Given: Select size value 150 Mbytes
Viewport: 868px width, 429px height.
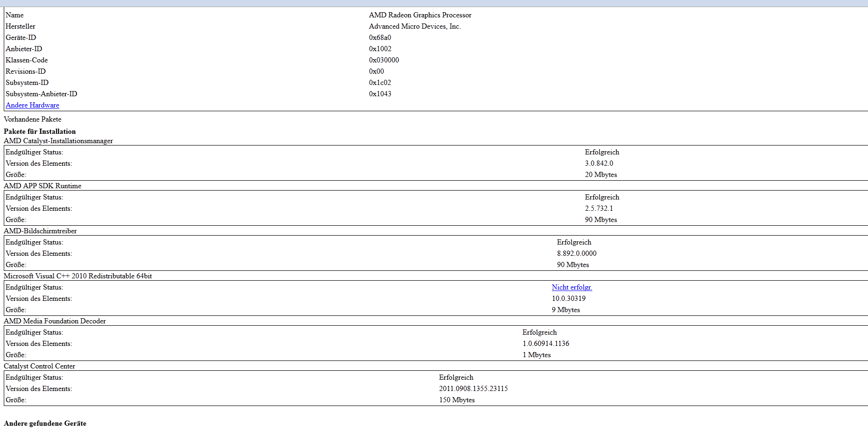Looking at the screenshot, I should pyautogui.click(x=457, y=400).
